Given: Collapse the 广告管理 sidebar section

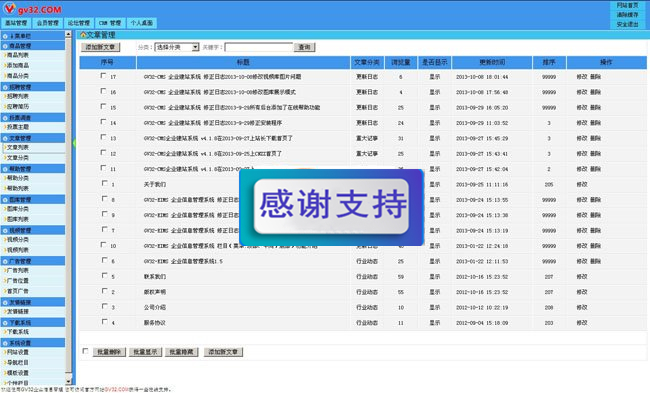Looking at the screenshot, I should (33, 261).
